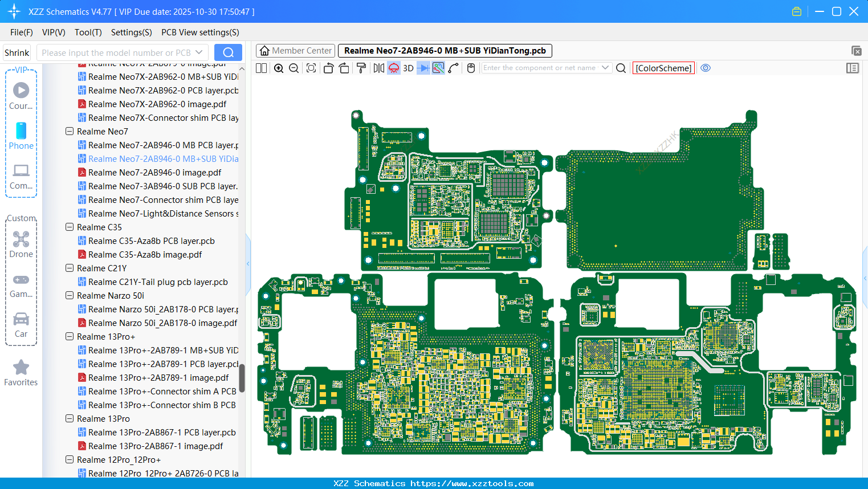Collapse the Realme Narzo 50i folder
The height and width of the screenshot is (489, 868).
(x=70, y=295)
